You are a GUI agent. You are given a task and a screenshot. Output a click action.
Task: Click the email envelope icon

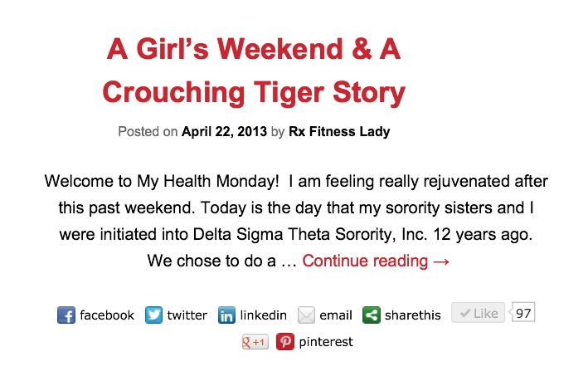point(306,315)
